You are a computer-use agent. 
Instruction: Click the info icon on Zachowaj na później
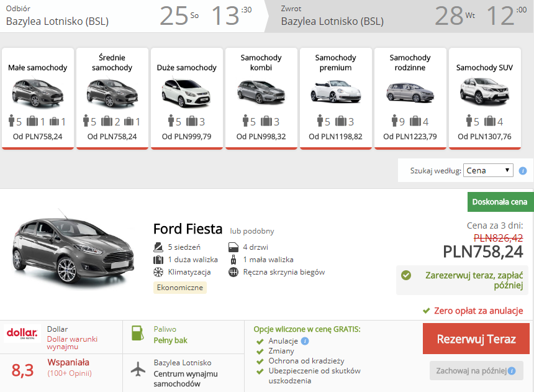[x=512, y=371]
